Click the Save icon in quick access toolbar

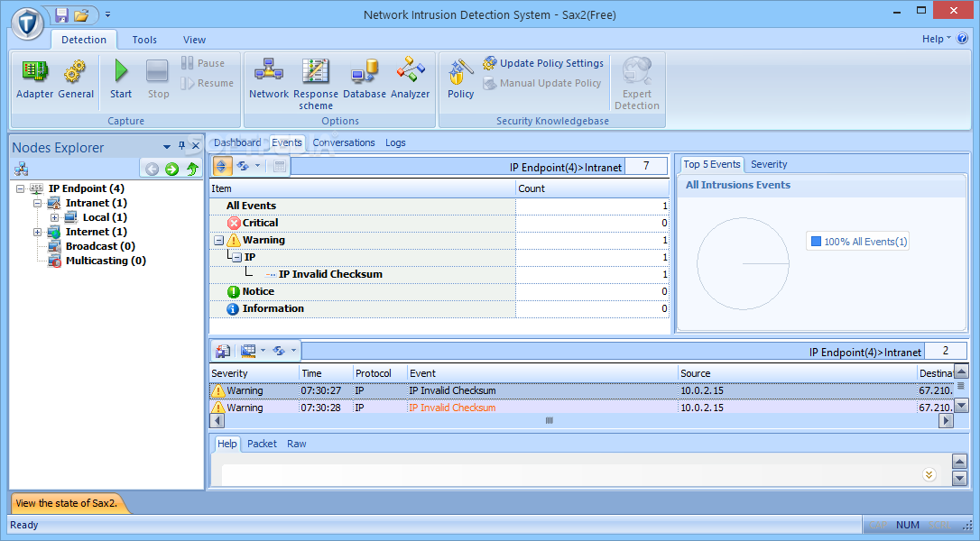61,14
